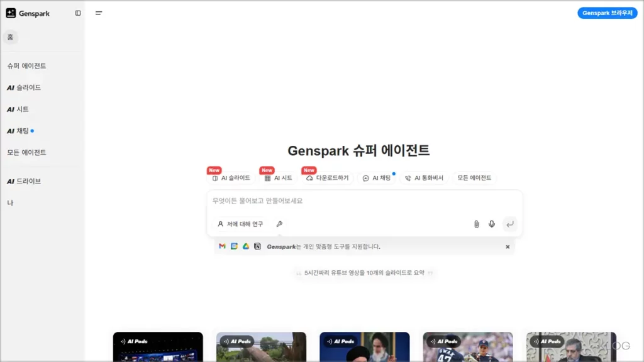Image resolution: width=644 pixels, height=362 pixels.
Task: Click the Google Drive icon in the banner
Action: [x=246, y=246]
